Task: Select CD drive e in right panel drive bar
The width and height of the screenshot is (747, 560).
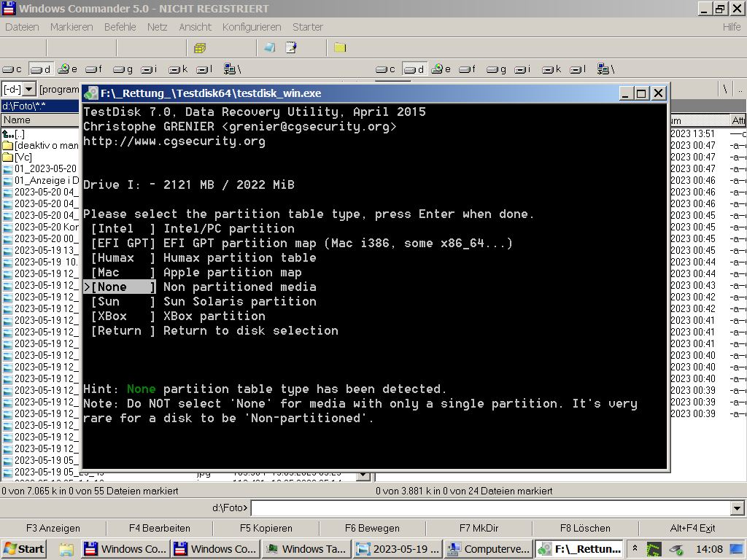Action: coord(441,69)
